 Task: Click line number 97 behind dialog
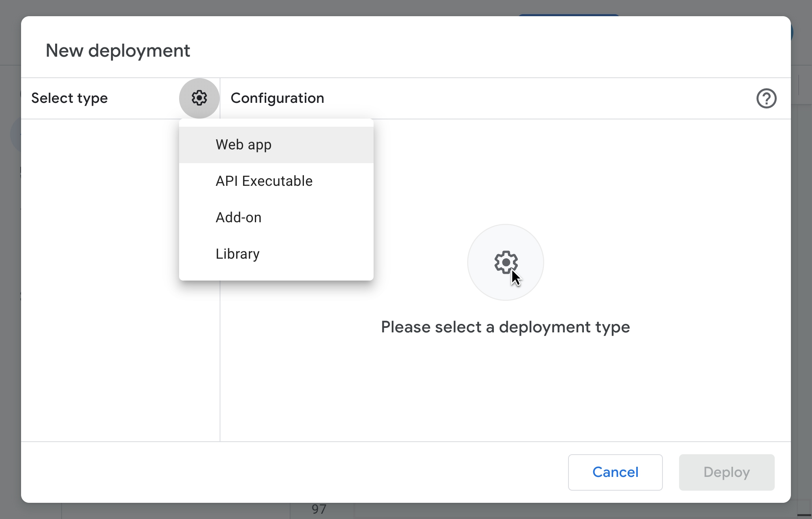coord(319,509)
